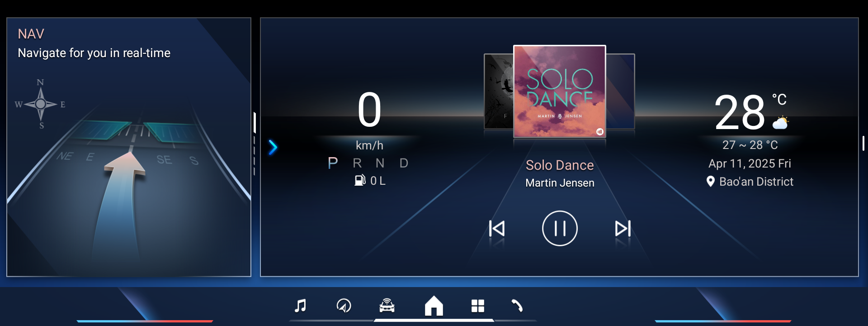Viewport: 868px width, 326px height.
Task: Open the apps grid icon
Action: pyautogui.click(x=478, y=306)
